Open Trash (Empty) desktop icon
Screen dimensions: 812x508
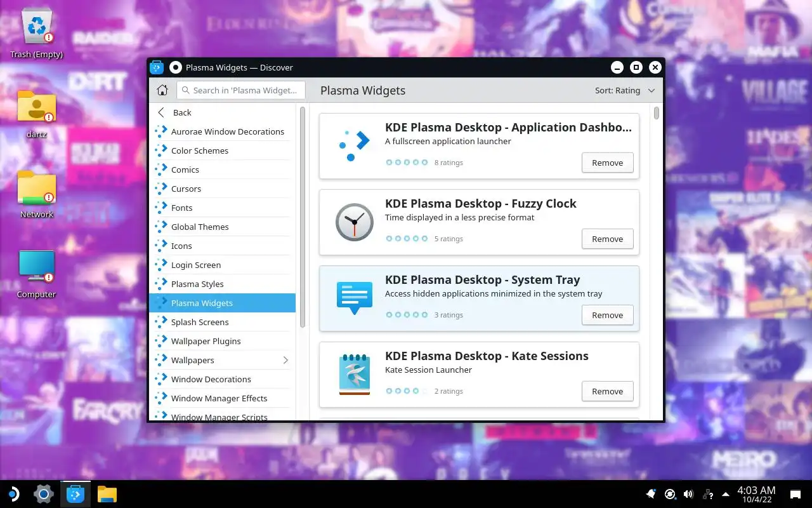[x=37, y=27]
